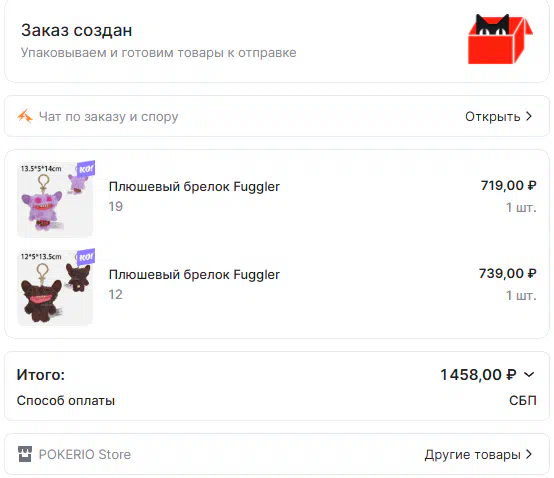Viewport: 554px width, 478px height.
Task: Click second Плюшевый брелок Fuggler title
Action: (x=194, y=275)
